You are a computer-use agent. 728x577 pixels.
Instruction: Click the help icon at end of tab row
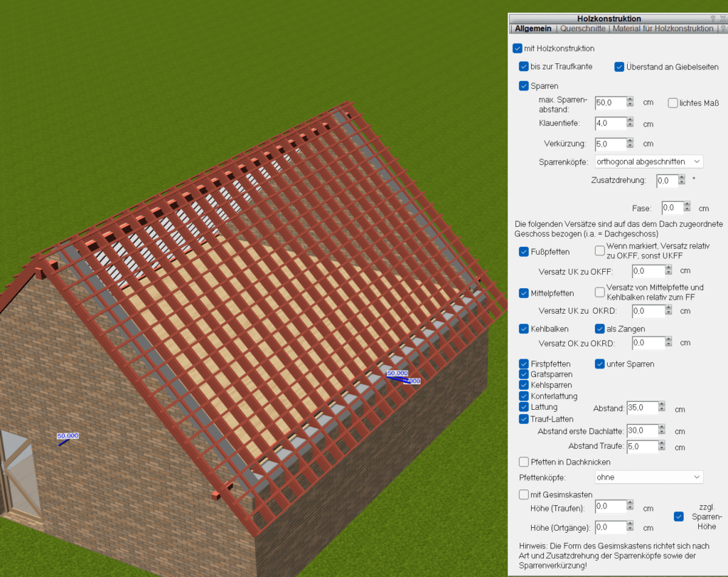click(723, 29)
